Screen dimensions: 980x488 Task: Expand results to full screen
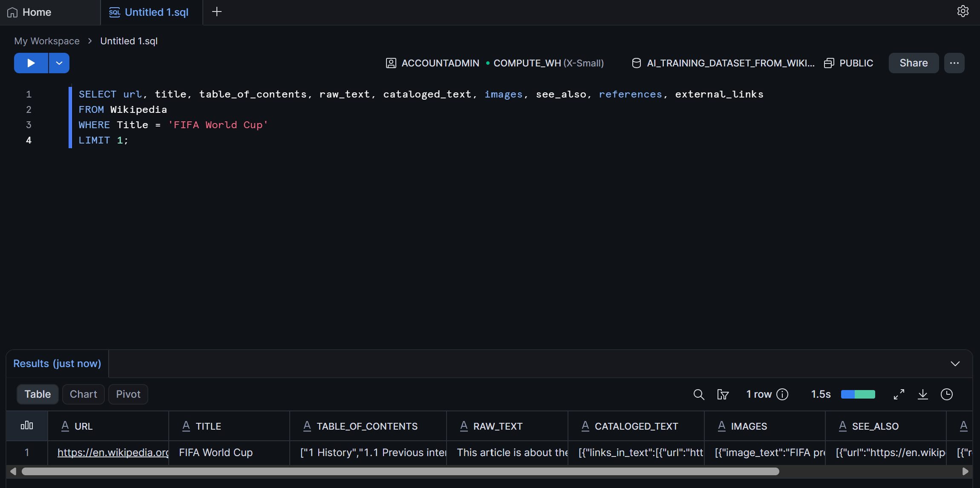[899, 394]
